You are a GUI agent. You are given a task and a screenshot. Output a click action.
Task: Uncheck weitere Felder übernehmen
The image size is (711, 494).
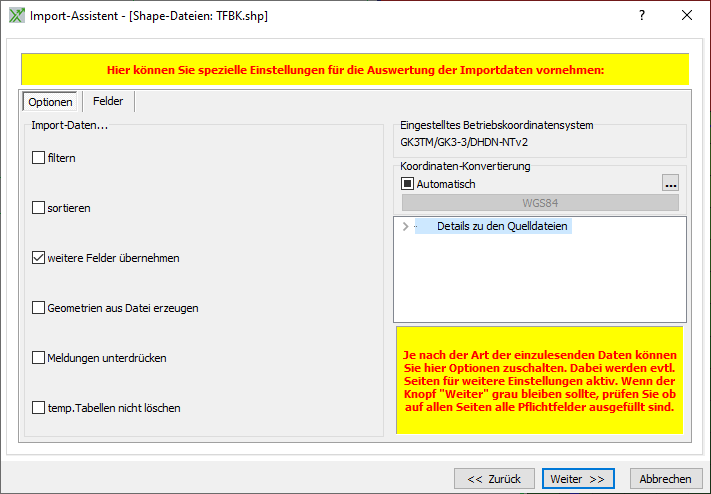[39, 258]
